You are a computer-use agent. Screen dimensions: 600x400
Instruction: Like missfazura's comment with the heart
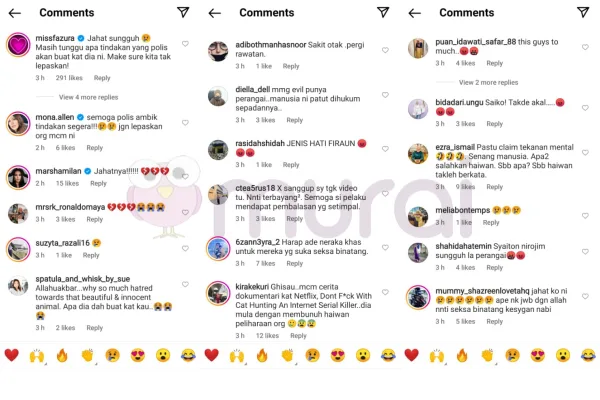(185, 44)
